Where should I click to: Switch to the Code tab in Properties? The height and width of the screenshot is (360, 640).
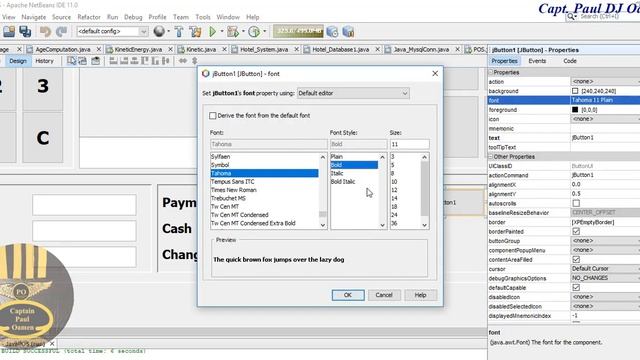[570, 61]
